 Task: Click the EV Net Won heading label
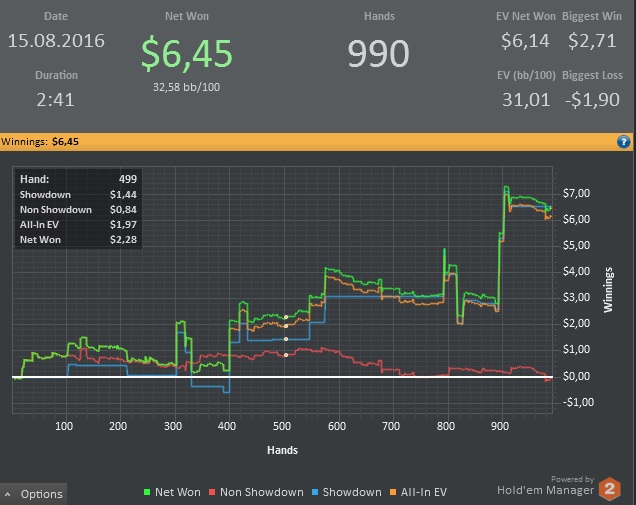[x=526, y=16]
